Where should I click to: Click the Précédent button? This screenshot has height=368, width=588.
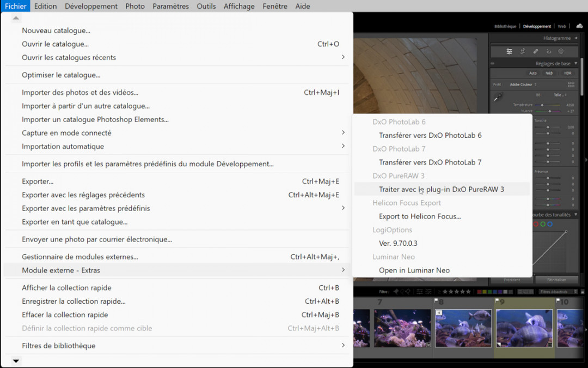click(x=512, y=280)
